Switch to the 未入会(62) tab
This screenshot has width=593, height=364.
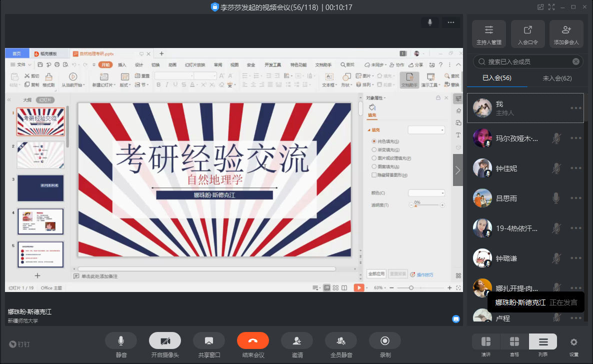[557, 78]
